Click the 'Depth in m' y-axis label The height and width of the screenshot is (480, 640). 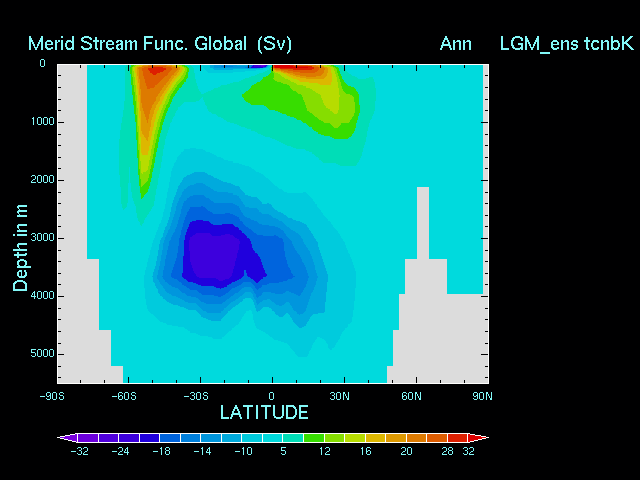pos(20,245)
